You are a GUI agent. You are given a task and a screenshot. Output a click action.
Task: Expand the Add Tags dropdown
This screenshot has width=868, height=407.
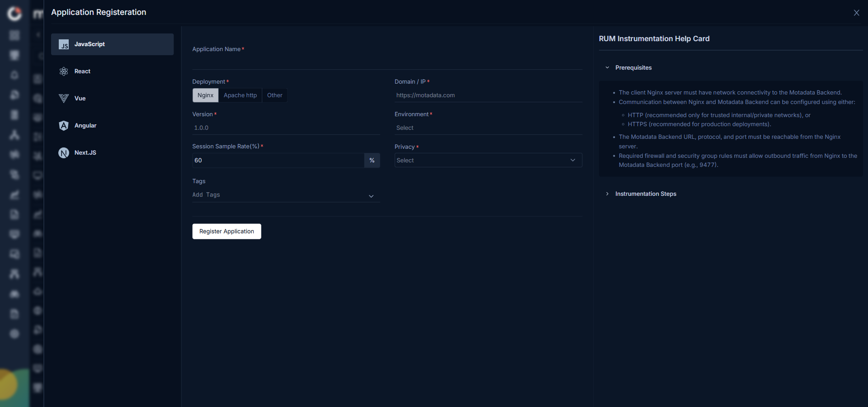tap(286, 195)
